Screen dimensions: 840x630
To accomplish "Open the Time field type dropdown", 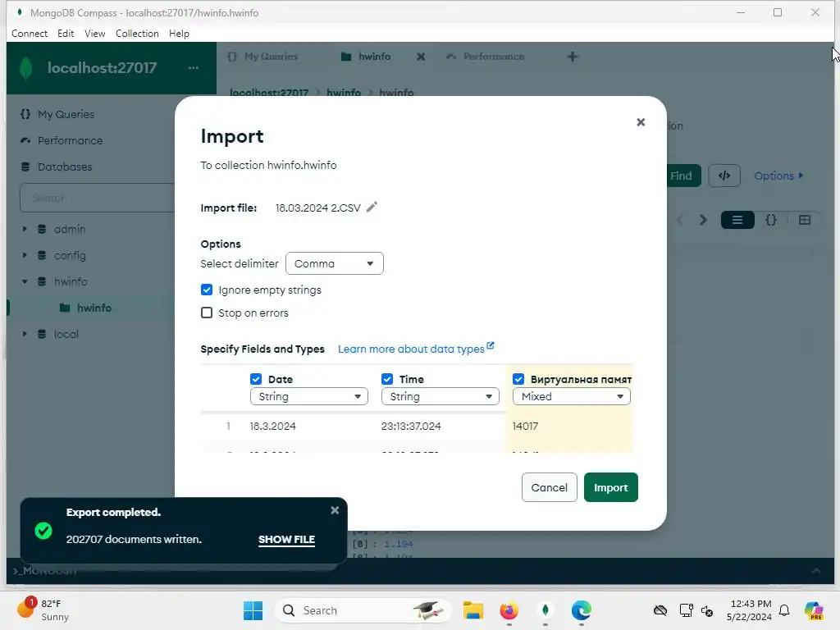I will click(x=441, y=396).
